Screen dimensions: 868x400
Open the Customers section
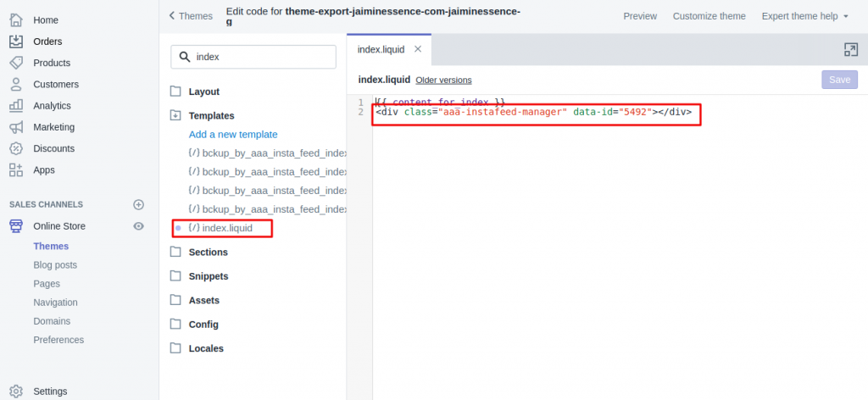click(x=56, y=84)
